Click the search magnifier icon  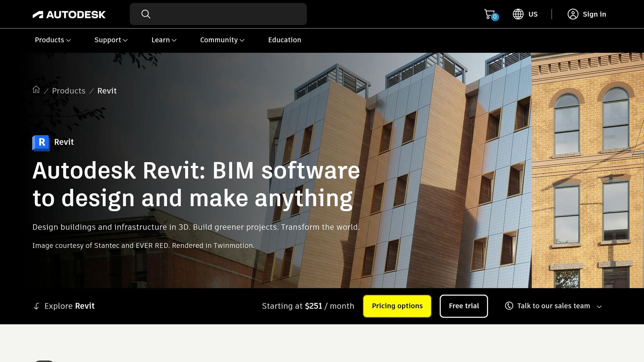[146, 14]
